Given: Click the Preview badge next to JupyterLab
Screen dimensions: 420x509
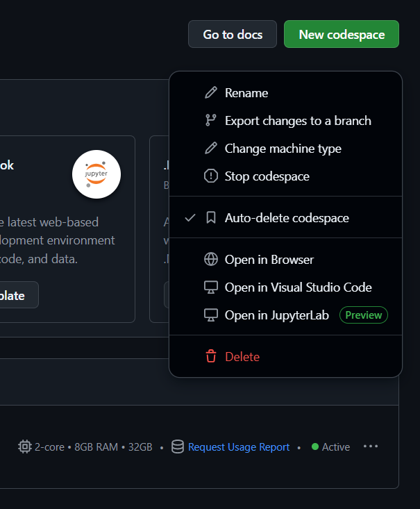Looking at the screenshot, I should point(364,315).
